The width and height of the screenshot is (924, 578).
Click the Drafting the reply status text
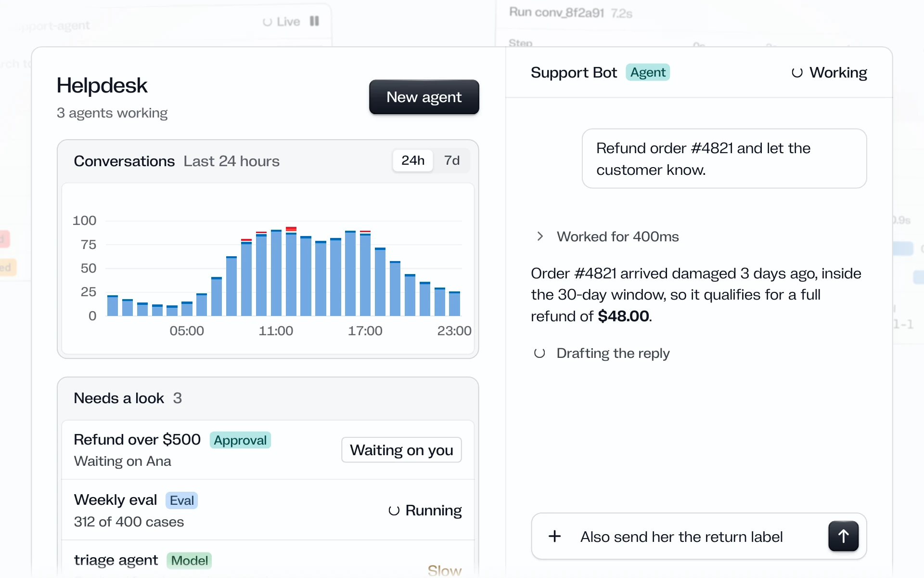click(x=613, y=353)
